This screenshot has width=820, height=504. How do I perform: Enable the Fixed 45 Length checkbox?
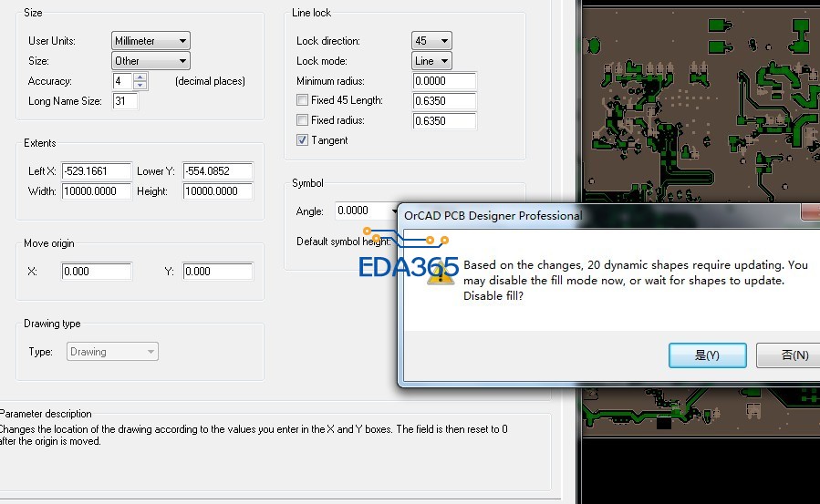[302, 99]
